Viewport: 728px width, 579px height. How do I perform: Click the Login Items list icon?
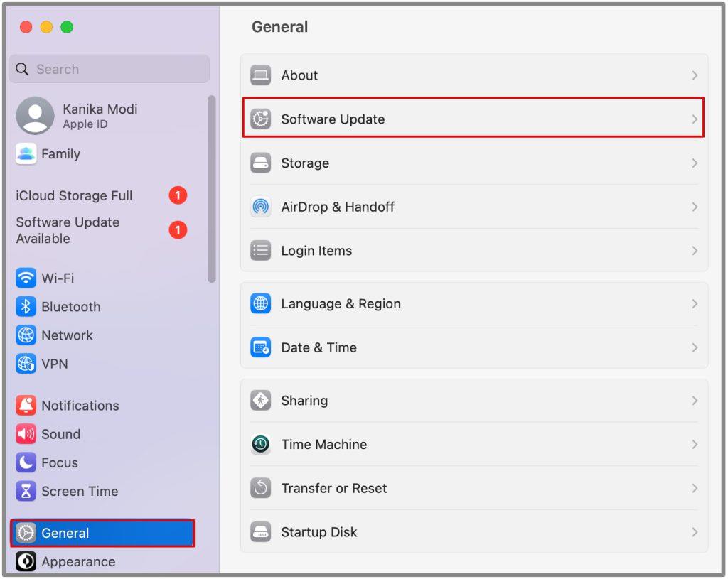pos(260,251)
